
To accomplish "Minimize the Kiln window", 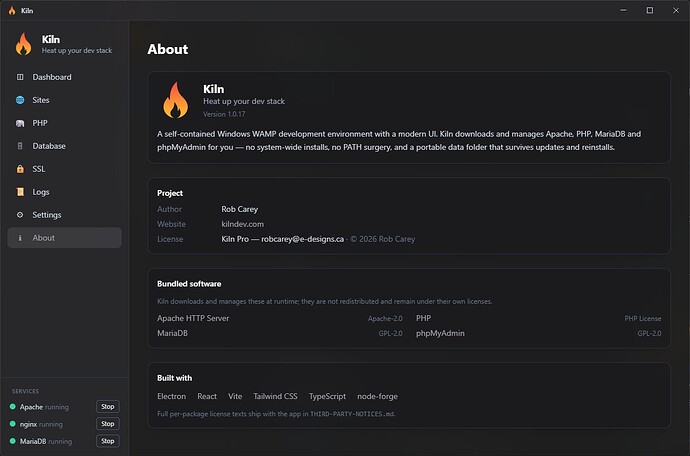I will coord(624,10).
